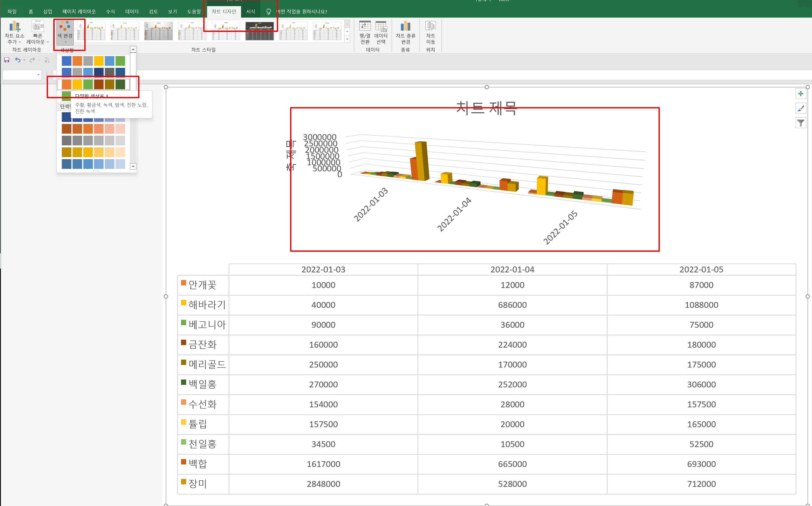The width and height of the screenshot is (812, 506).
Task: Click the green plus chart elements button
Action: [801, 94]
